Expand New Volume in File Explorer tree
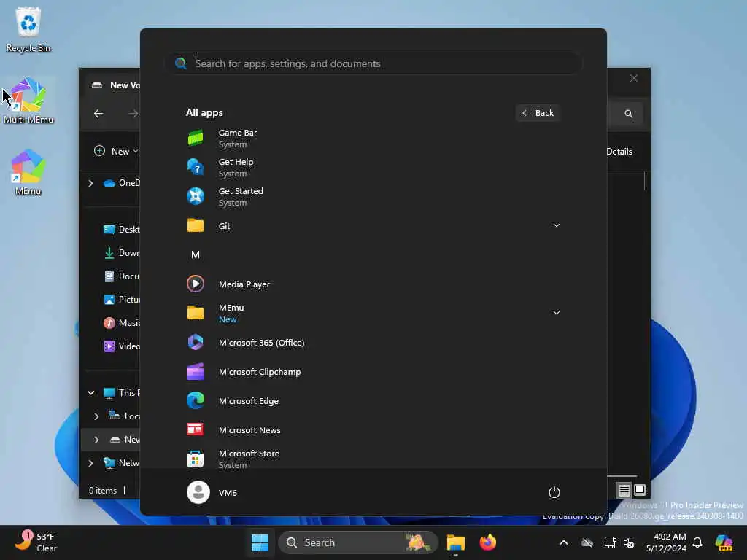Image resolution: width=747 pixels, height=560 pixels. [x=96, y=440]
